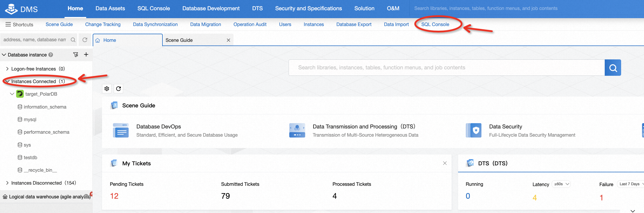The image size is (644, 213).
Task: Click the DTS Running count 0
Action: (x=468, y=196)
